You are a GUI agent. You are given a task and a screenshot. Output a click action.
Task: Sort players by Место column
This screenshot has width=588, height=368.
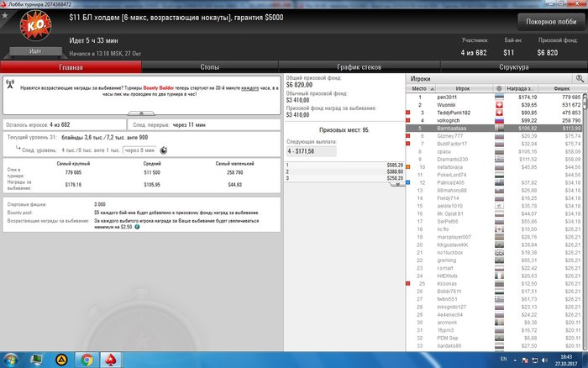click(421, 88)
